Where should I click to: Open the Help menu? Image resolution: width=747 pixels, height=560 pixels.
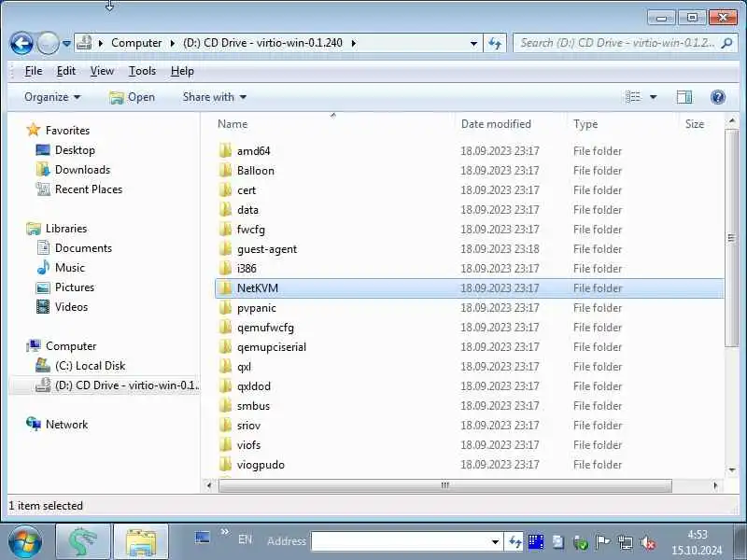click(x=182, y=71)
